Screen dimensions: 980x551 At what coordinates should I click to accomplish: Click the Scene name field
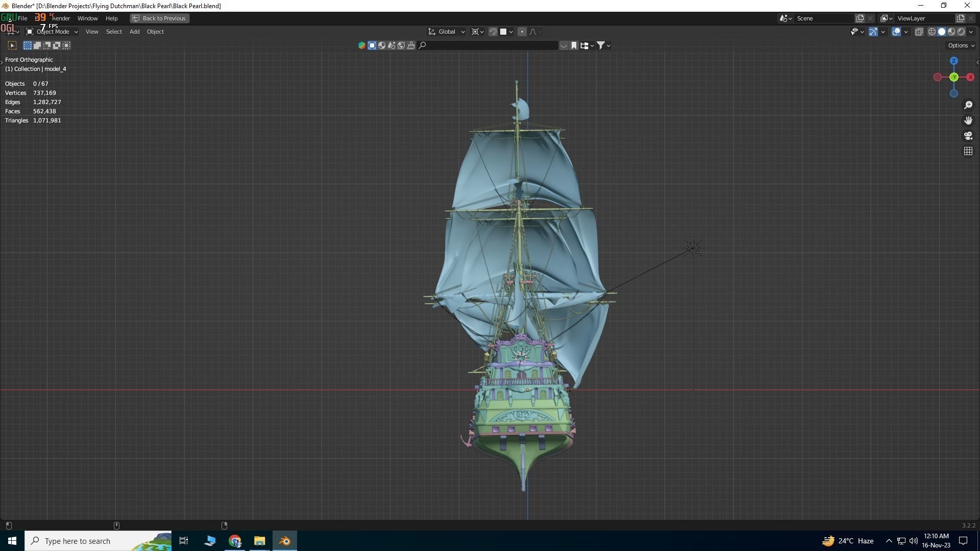pos(824,18)
